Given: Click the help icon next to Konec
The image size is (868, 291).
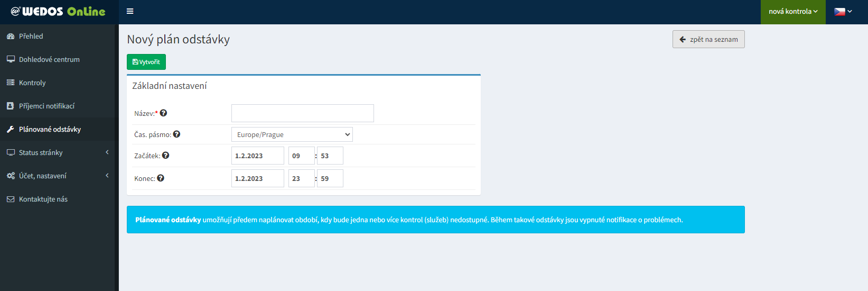Looking at the screenshot, I should click(161, 178).
